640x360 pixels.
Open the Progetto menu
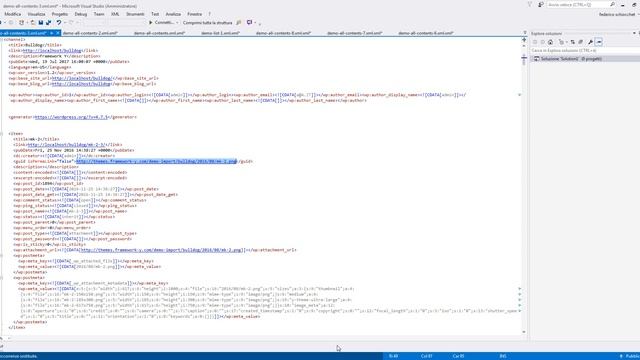click(60, 14)
